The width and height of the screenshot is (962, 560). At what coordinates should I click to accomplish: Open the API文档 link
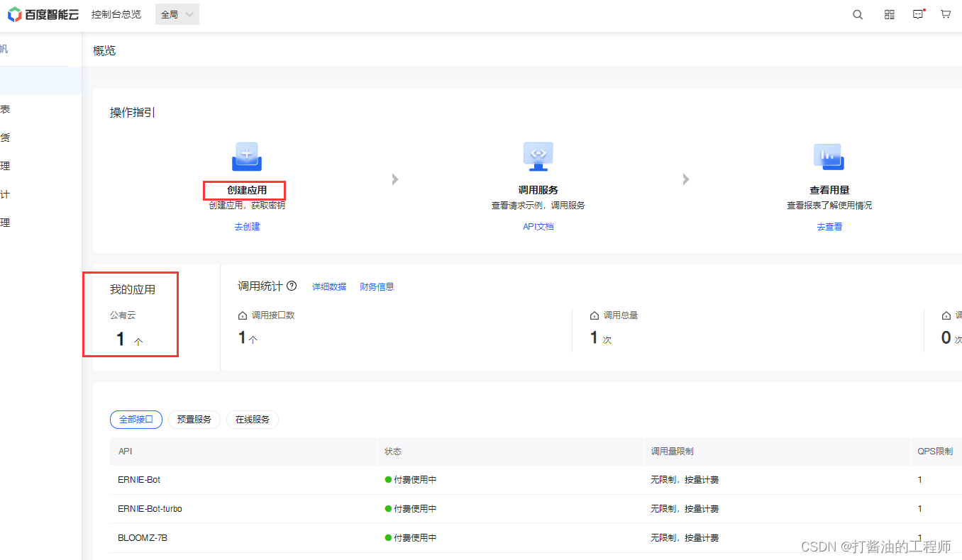(538, 227)
